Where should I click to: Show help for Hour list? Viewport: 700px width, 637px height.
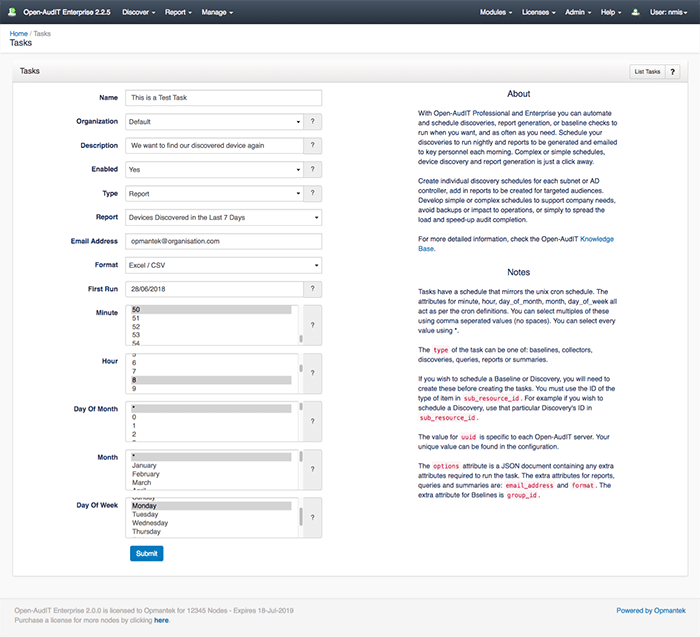[312, 373]
